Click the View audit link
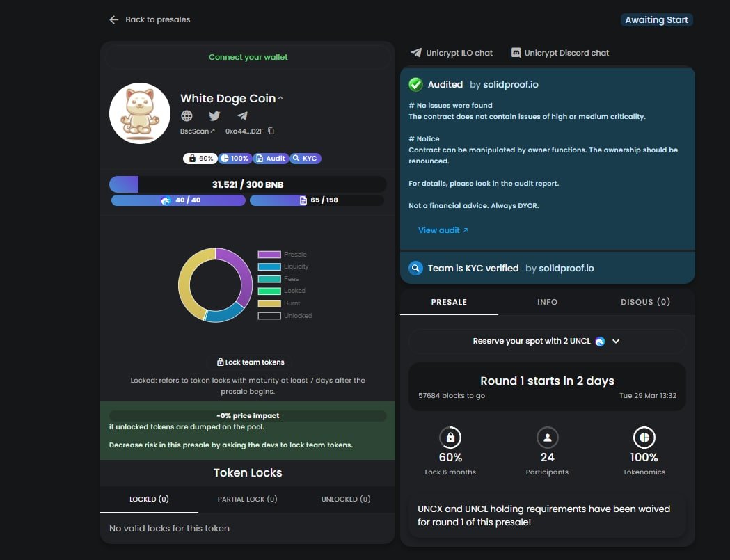730x560 pixels. 443,230
